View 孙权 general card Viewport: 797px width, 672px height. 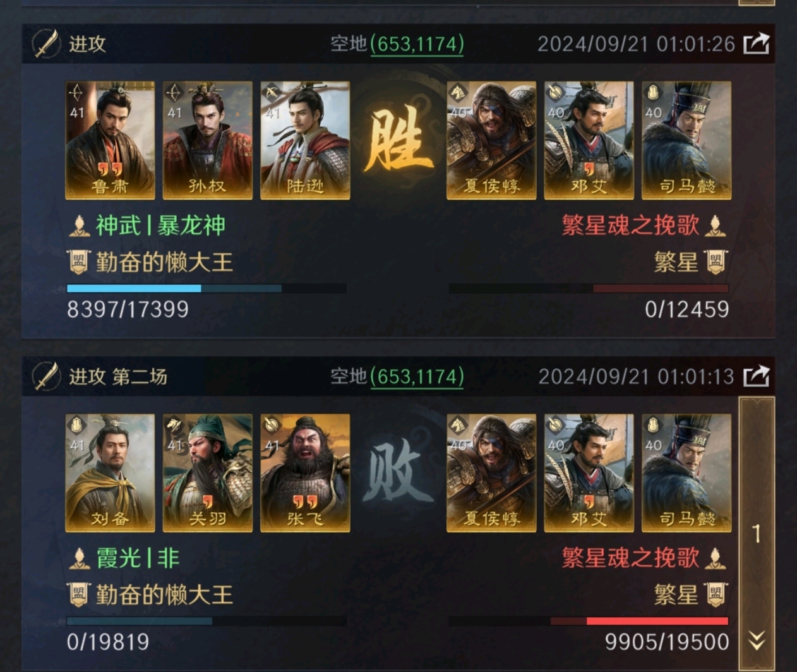point(207,140)
